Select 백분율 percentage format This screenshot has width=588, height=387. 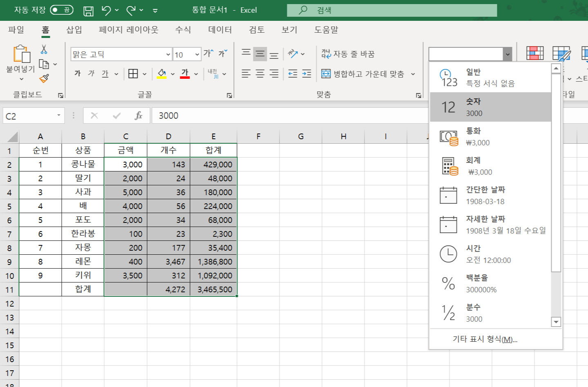490,283
